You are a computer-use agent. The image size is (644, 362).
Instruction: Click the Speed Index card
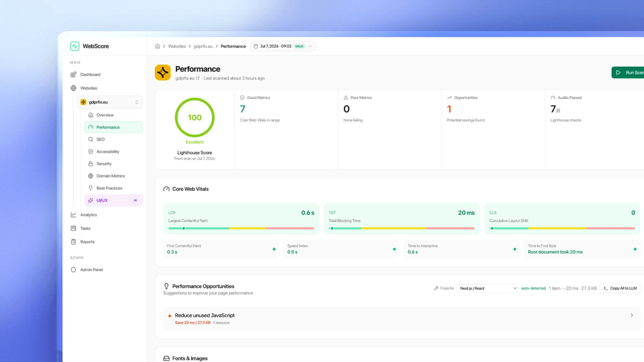coord(341,249)
